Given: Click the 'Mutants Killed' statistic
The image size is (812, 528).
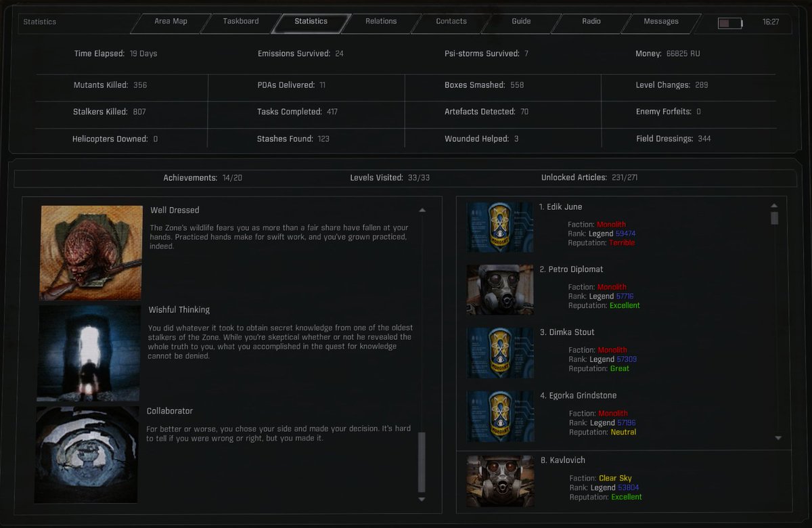Looking at the screenshot, I should 110,85.
